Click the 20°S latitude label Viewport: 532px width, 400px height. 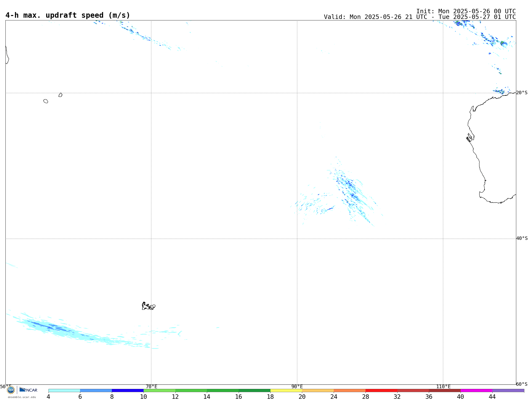coord(522,93)
